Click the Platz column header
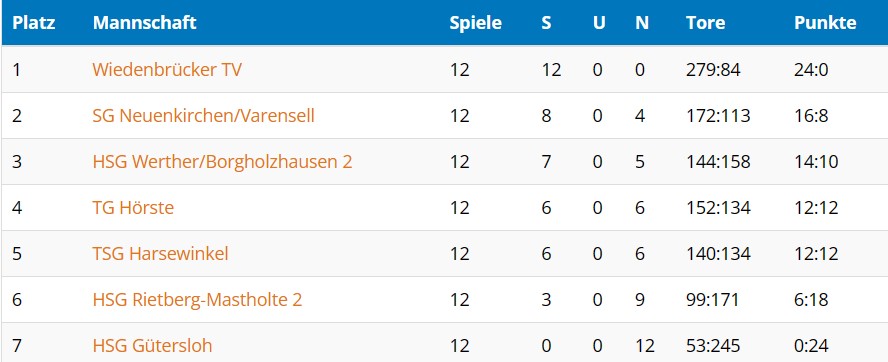The width and height of the screenshot is (888, 362). point(33,23)
